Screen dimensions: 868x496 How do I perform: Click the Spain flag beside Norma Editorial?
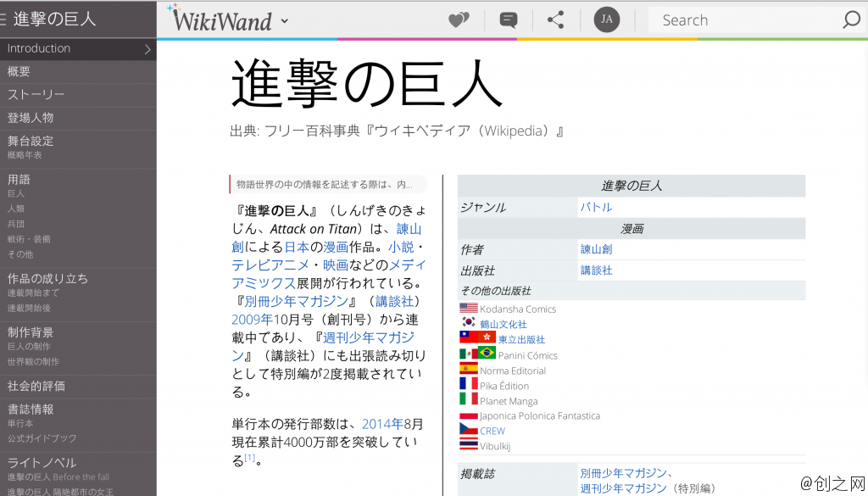[468, 369]
